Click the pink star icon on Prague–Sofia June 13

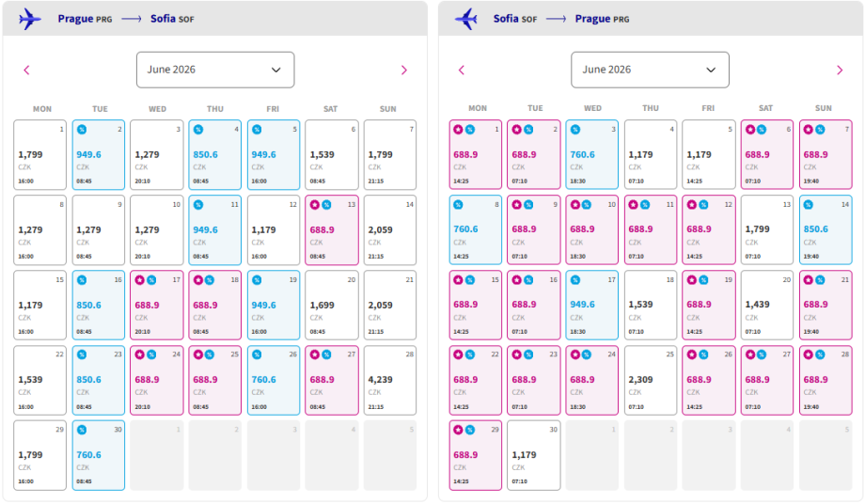314,204
